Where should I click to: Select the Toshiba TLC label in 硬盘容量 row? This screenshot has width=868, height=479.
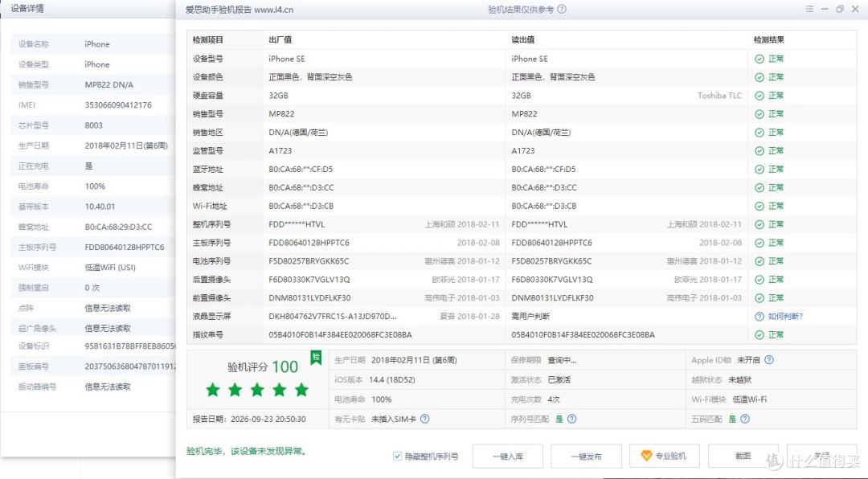click(x=719, y=96)
